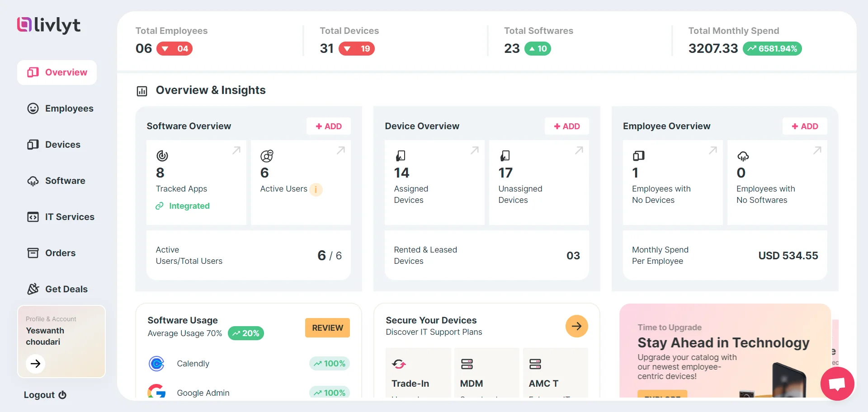Screen dimensions: 868x412
Task: Add employee via Employee Overview ADD
Action: (805, 126)
